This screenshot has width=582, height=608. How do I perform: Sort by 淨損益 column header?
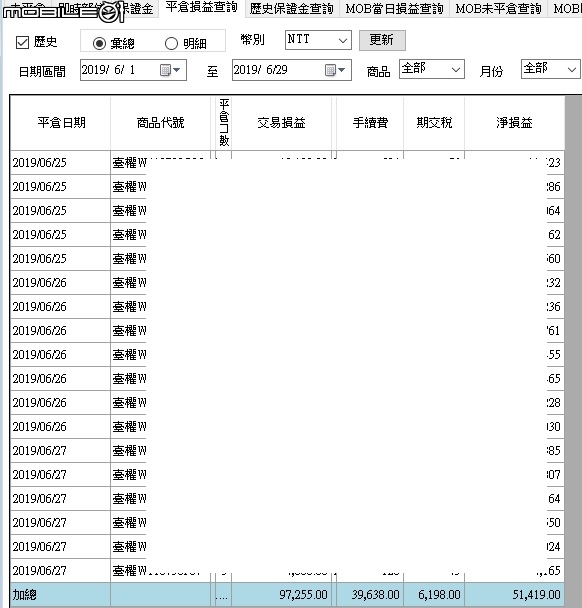click(514, 123)
